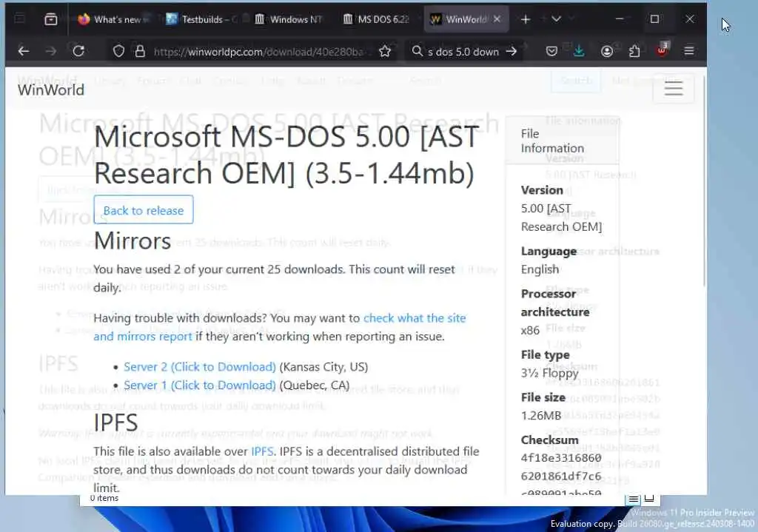Click the 'Processor architecture' label
The width and height of the screenshot is (758, 532).
[x=555, y=303]
